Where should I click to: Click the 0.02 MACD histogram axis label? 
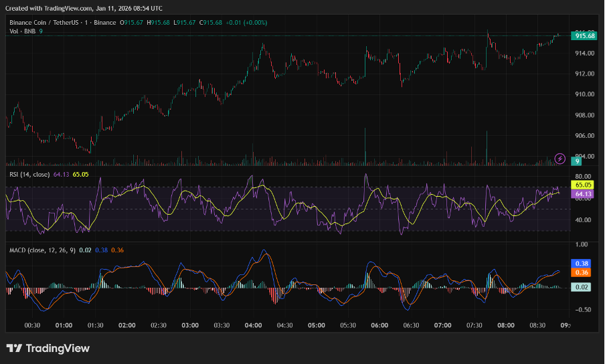tap(582, 287)
